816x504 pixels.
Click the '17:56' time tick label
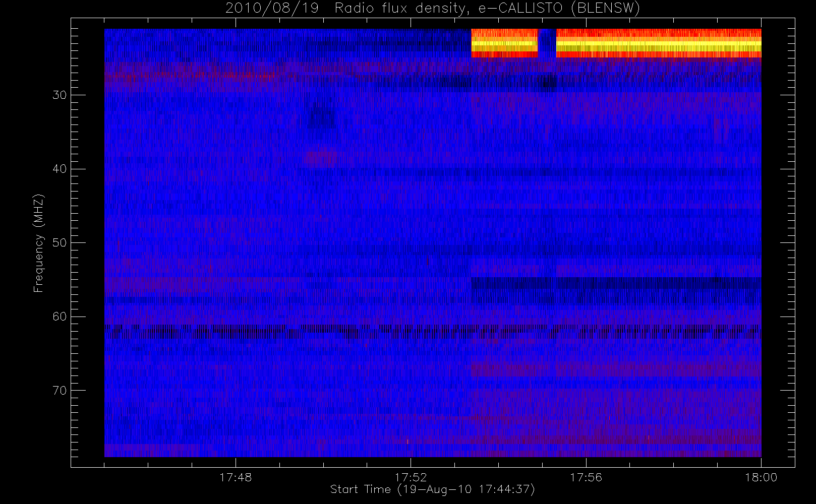pyautogui.click(x=586, y=477)
